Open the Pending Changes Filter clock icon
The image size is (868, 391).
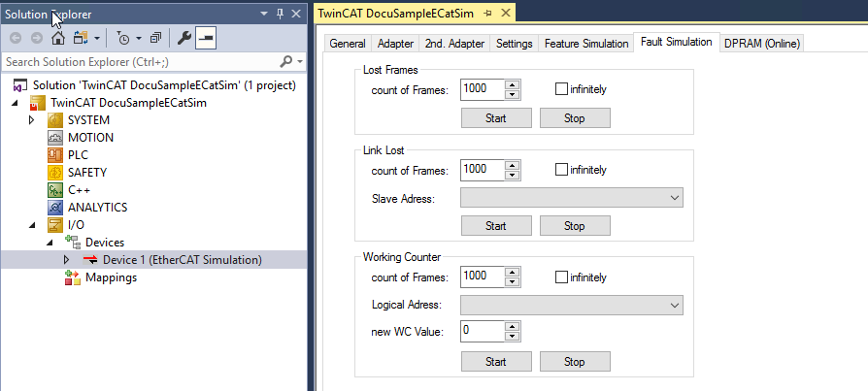coord(123,38)
